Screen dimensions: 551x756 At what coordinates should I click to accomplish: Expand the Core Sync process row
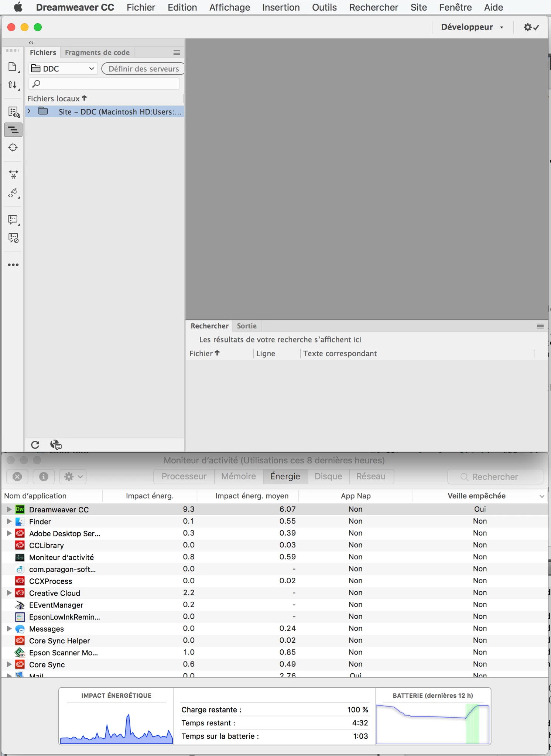[9, 664]
